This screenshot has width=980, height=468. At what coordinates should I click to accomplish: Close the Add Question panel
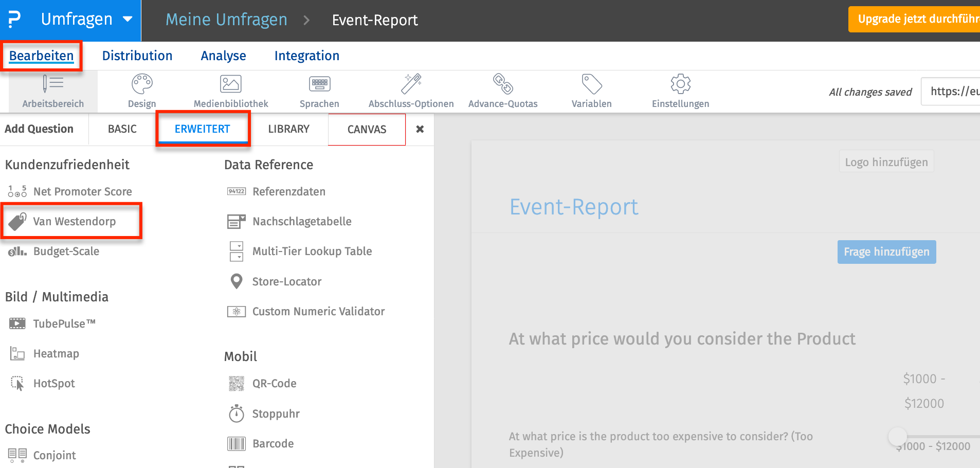point(420,129)
